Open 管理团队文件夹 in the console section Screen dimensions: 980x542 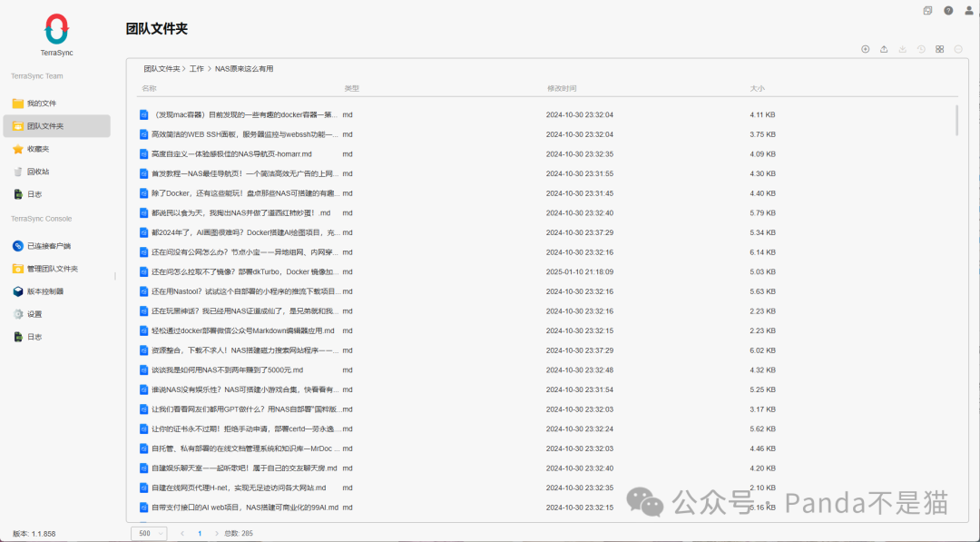point(57,269)
